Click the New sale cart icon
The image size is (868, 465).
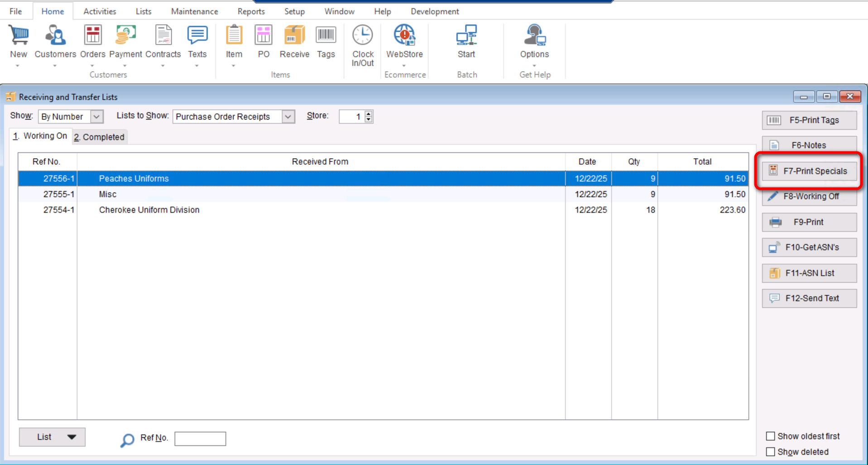coord(18,36)
